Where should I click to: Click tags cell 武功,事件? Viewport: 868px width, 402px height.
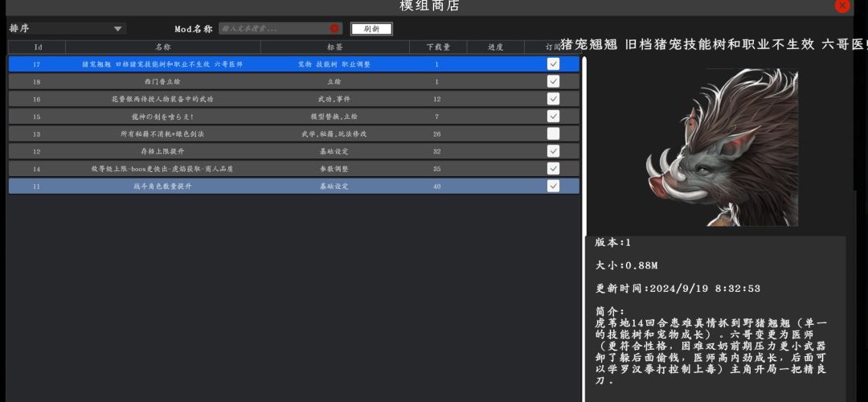334,99
